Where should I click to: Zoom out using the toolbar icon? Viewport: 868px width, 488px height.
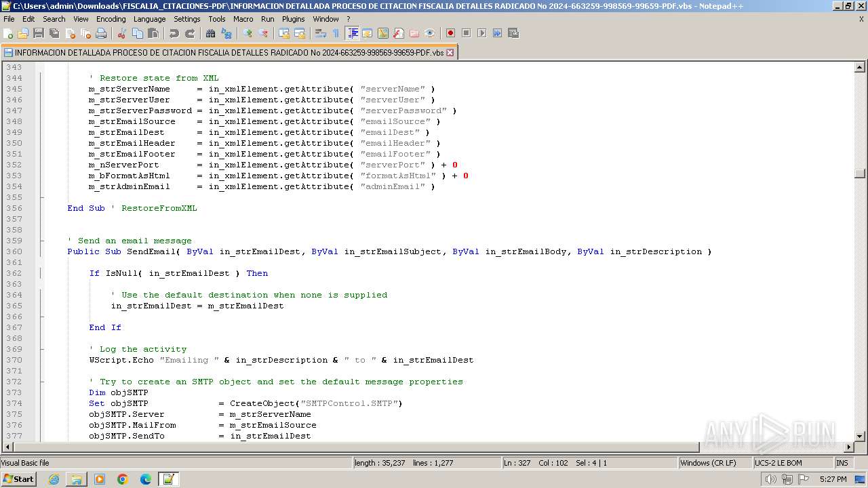263,33
